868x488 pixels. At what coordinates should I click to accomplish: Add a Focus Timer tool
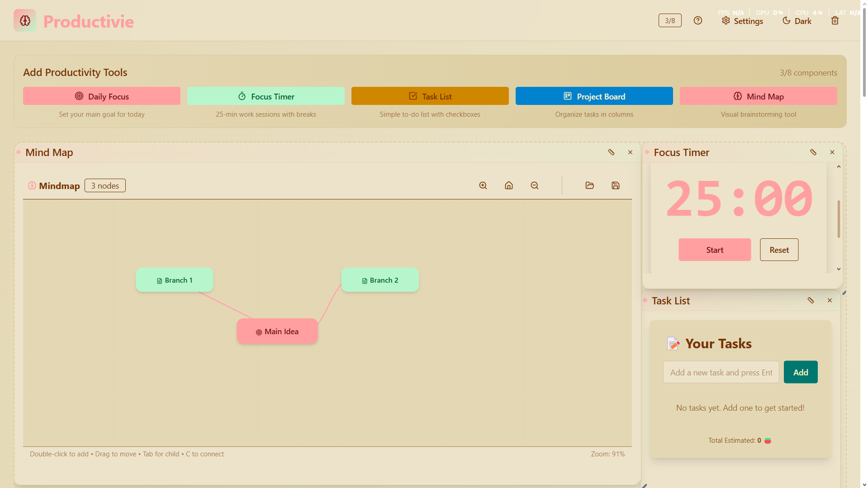pyautogui.click(x=266, y=96)
